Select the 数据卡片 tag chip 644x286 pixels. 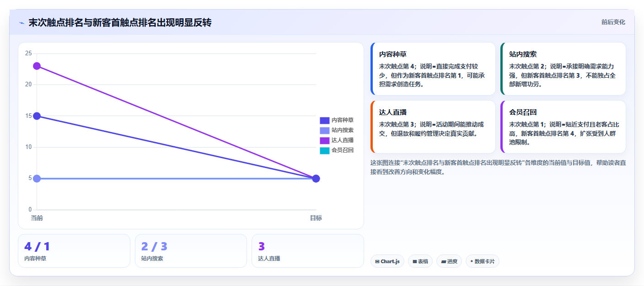(483, 261)
